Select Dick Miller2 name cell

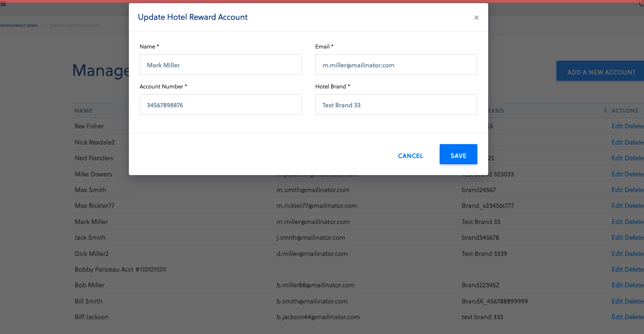pyautogui.click(x=92, y=254)
